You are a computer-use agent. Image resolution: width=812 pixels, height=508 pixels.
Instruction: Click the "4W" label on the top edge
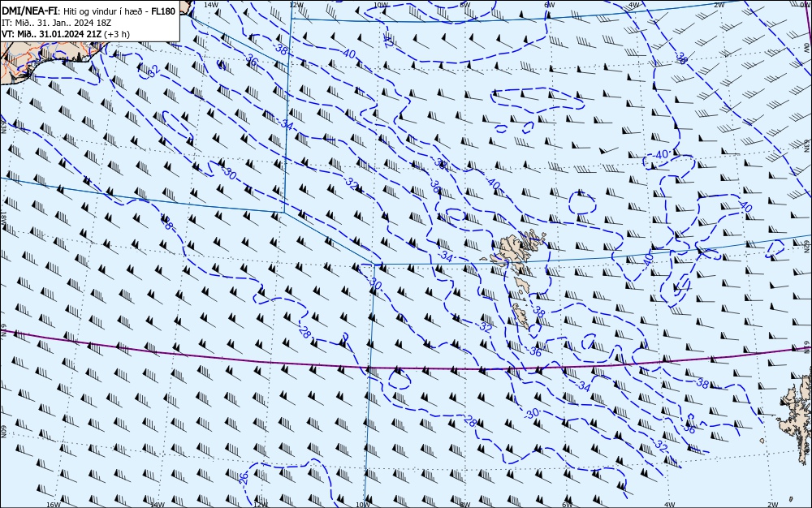pos(634,5)
